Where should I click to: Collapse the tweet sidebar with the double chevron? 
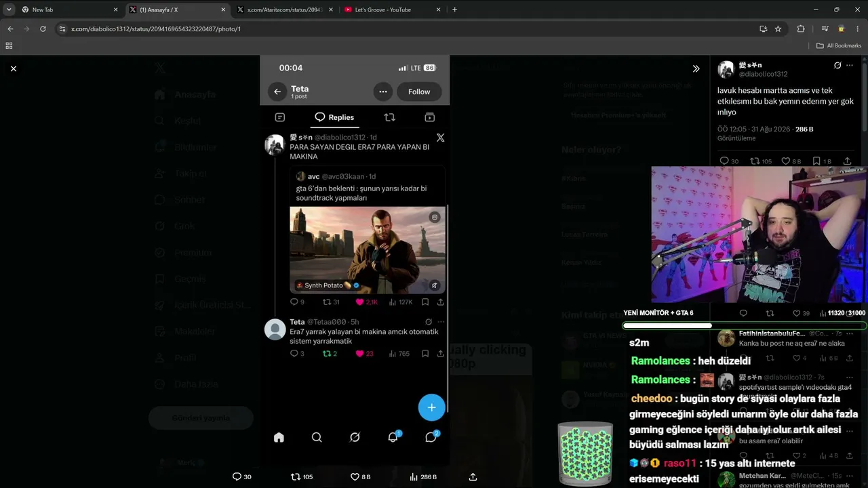point(696,68)
